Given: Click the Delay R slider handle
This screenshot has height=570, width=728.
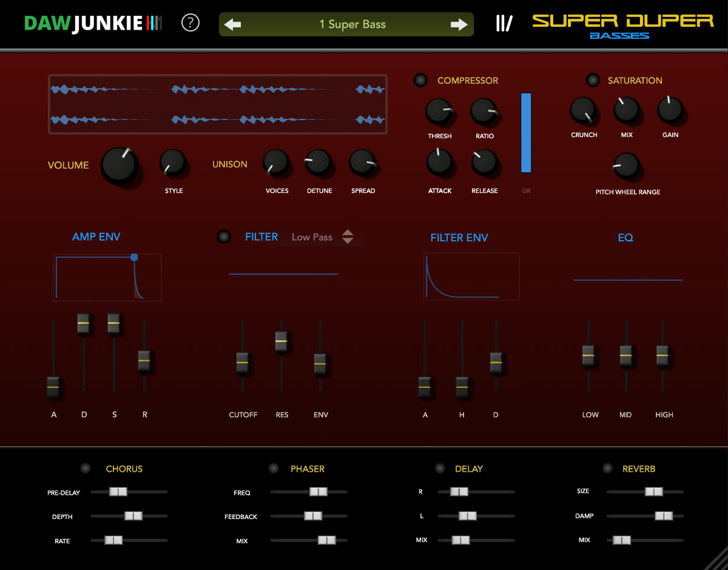Looking at the screenshot, I should tap(459, 491).
